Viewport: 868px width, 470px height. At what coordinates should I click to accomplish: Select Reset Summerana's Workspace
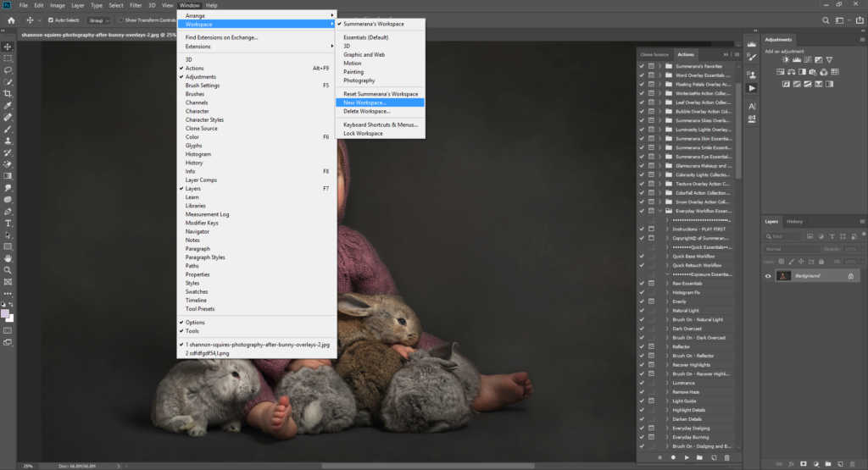pos(380,94)
